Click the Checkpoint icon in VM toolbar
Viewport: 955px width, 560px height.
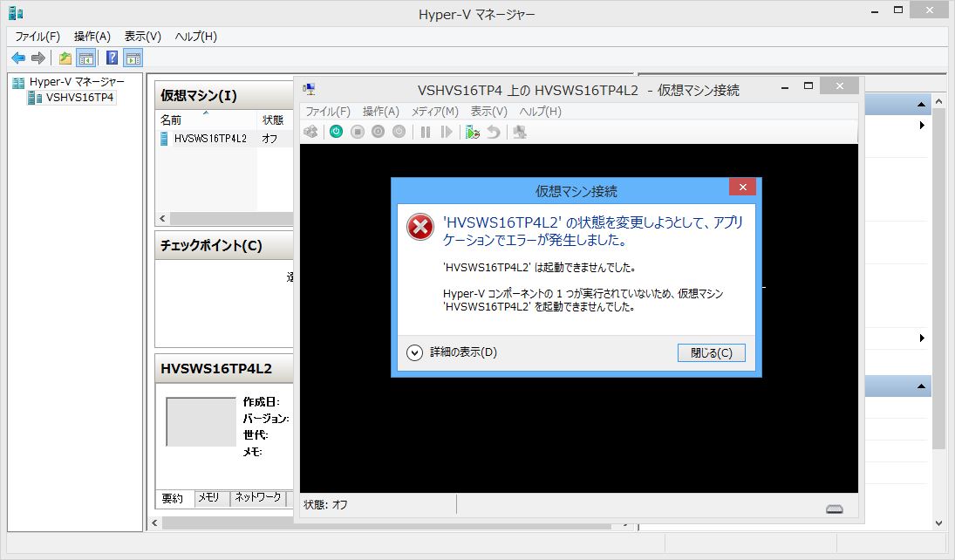click(x=473, y=132)
